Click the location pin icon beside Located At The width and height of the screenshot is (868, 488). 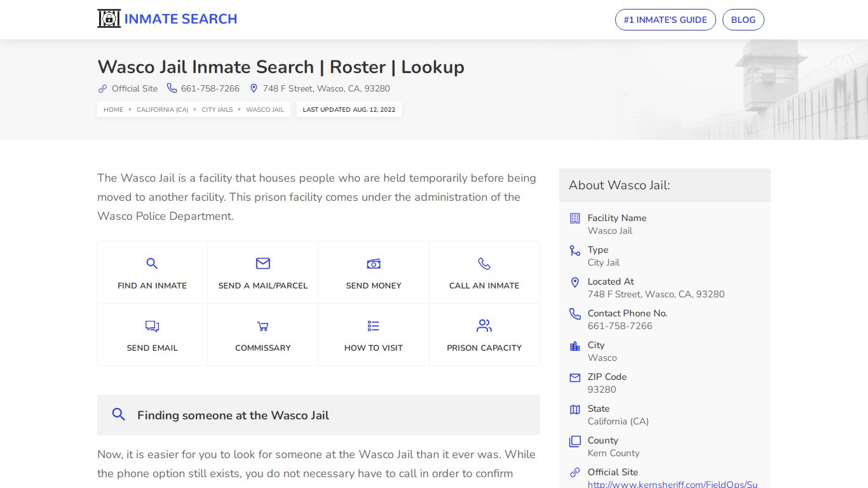[x=575, y=282]
